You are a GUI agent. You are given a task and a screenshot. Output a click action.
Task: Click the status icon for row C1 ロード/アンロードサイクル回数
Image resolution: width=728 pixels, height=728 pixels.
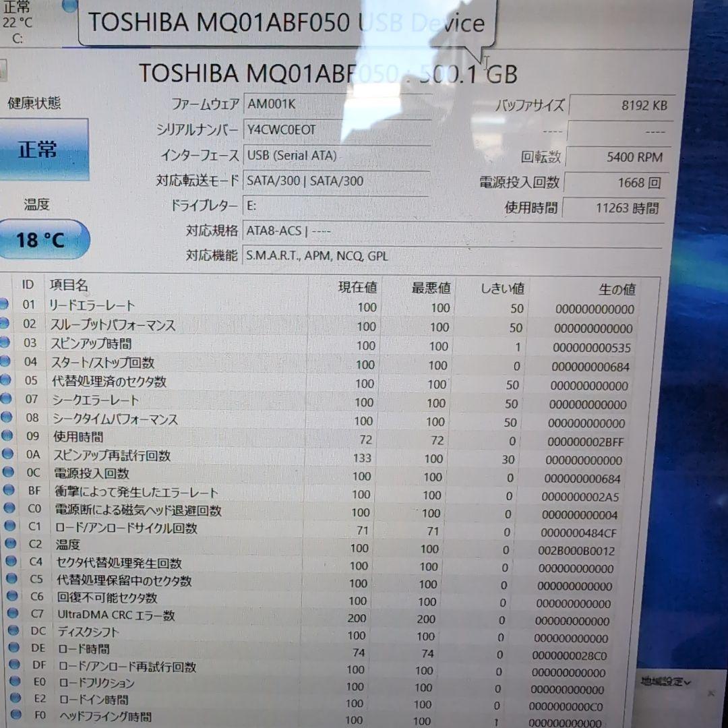click(x=9, y=526)
